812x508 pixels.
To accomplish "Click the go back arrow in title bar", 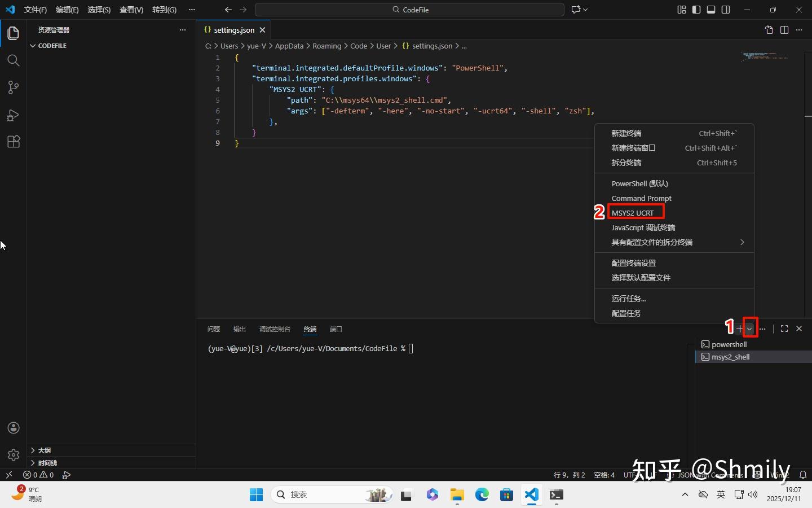I will click(228, 10).
